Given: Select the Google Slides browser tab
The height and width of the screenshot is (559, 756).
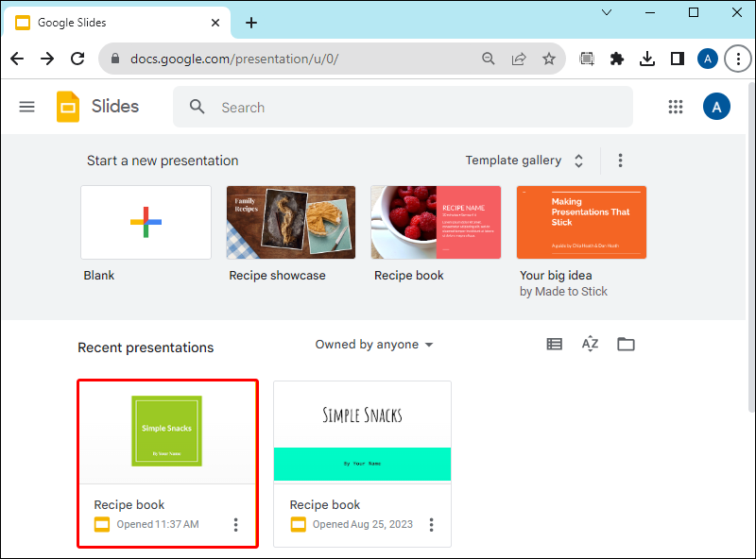Looking at the screenshot, I should (x=116, y=23).
